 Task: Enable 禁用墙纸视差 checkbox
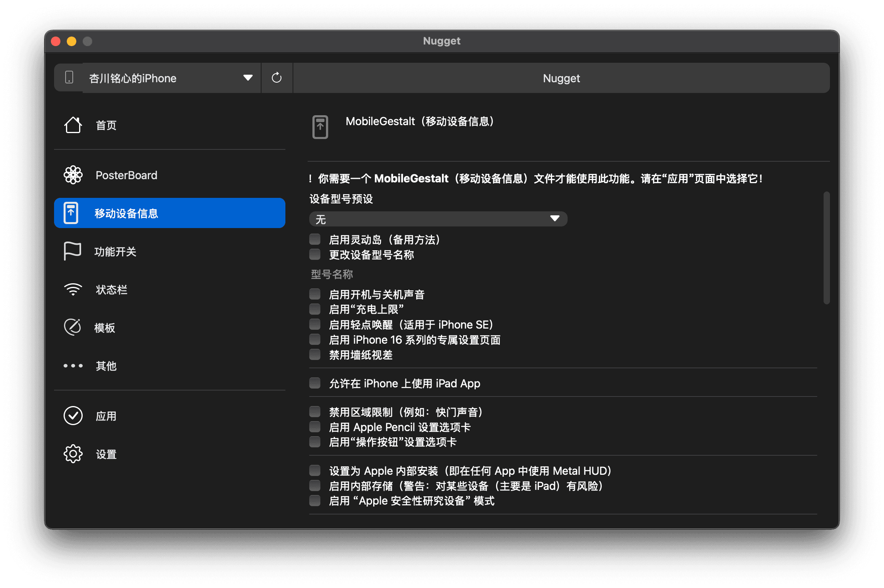coord(315,354)
